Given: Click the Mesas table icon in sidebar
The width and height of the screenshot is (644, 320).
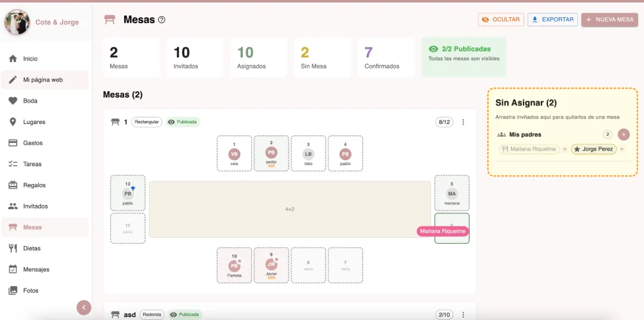Looking at the screenshot, I should pos(13,227).
